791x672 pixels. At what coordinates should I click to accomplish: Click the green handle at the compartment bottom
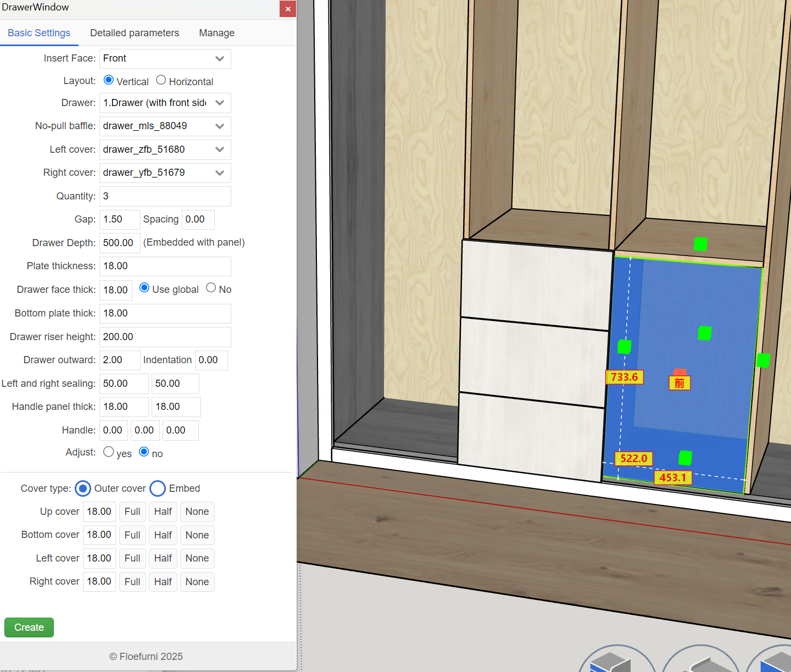click(685, 458)
